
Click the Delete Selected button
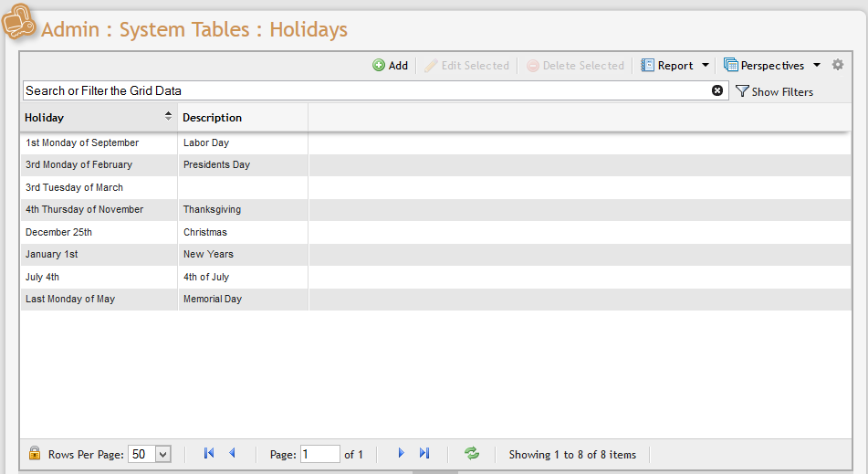click(x=575, y=66)
